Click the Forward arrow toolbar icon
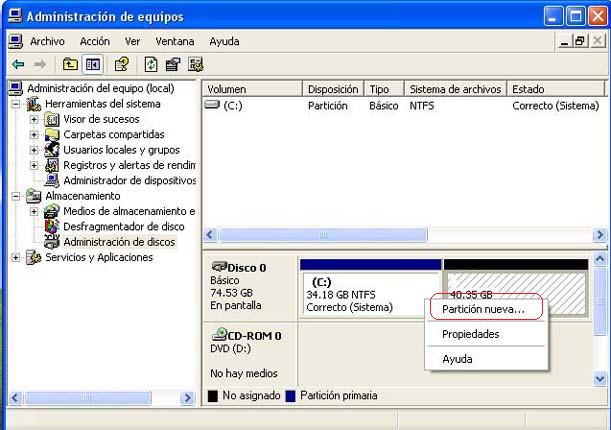Viewport: 611px width, 430px height. pyautogui.click(x=40, y=64)
